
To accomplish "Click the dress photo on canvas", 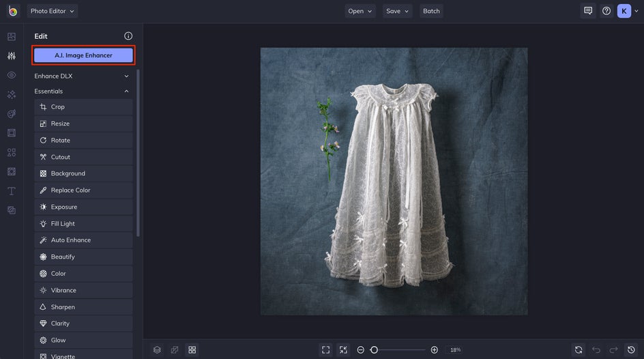I will click(x=394, y=182).
